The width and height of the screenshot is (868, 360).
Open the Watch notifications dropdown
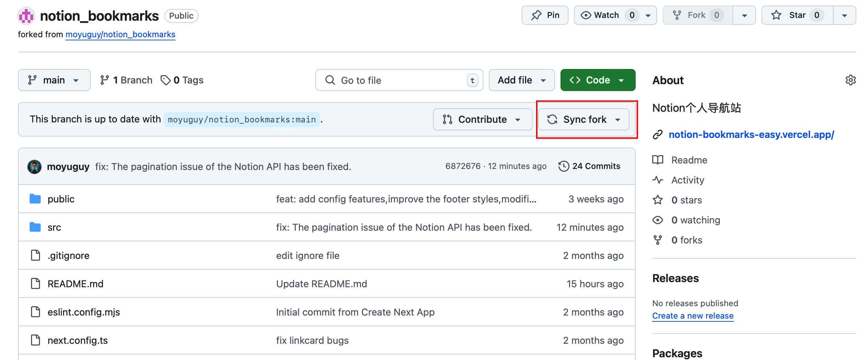point(615,15)
